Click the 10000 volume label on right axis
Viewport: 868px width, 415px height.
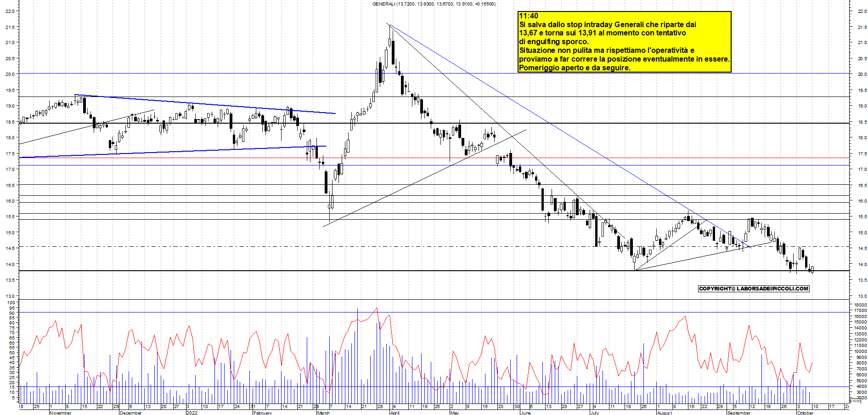(x=860, y=352)
